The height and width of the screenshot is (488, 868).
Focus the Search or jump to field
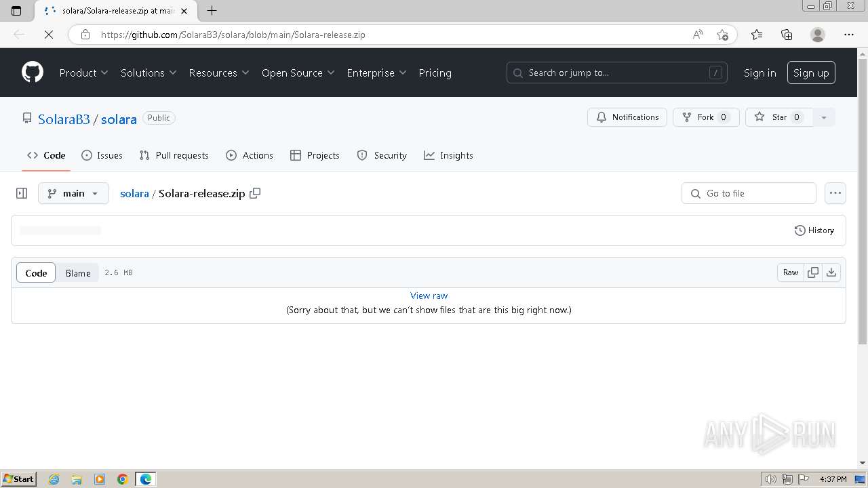pyautogui.click(x=617, y=73)
